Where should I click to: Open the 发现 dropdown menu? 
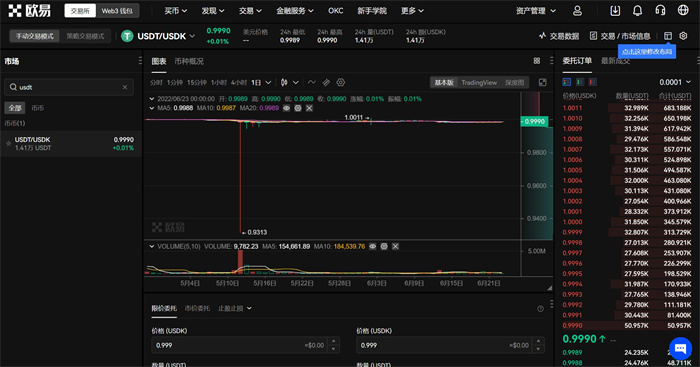pyautogui.click(x=212, y=11)
